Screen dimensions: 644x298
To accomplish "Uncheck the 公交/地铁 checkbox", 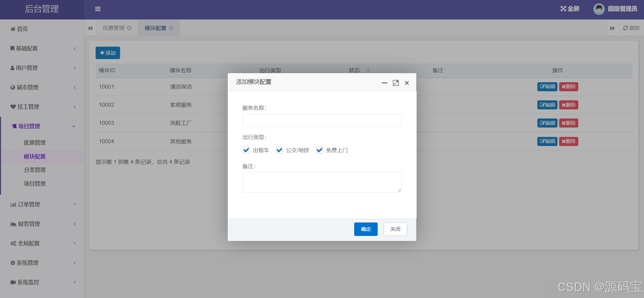I will coord(279,150).
